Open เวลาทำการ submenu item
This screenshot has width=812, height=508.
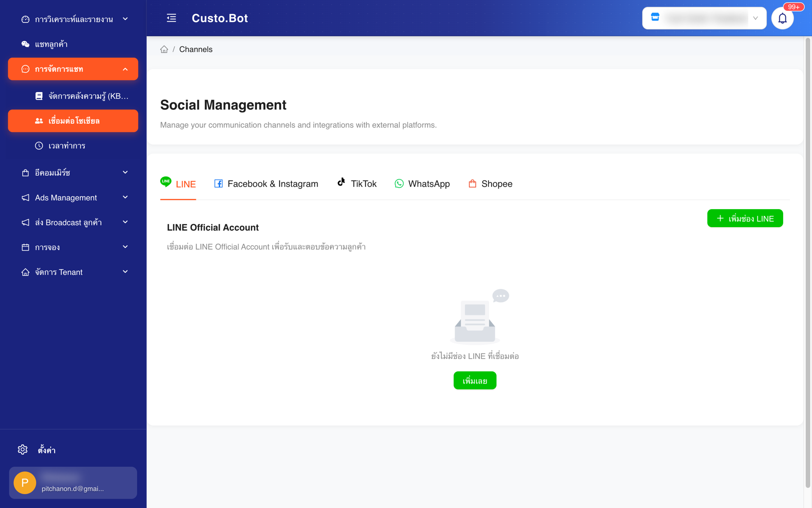73,146
